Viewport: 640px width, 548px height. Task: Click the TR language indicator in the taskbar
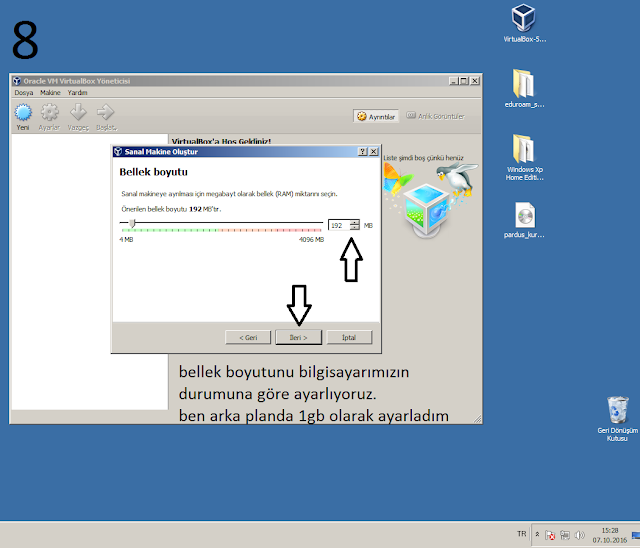[521, 534]
